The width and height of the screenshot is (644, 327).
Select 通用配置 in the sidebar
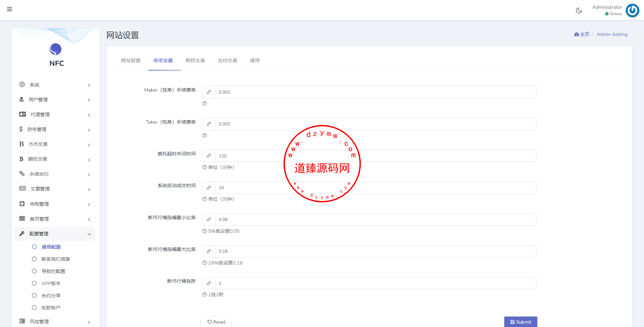click(51, 247)
